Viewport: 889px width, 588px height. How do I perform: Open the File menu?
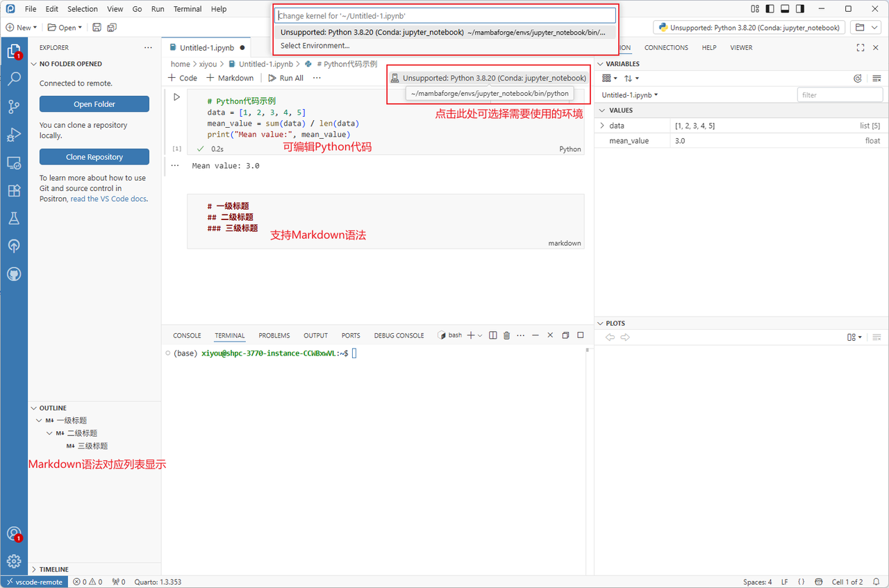pos(31,9)
